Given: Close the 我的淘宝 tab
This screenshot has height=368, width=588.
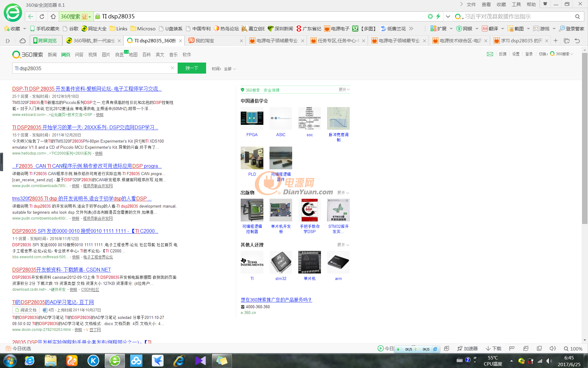Looking at the screenshot, I should (241, 41).
